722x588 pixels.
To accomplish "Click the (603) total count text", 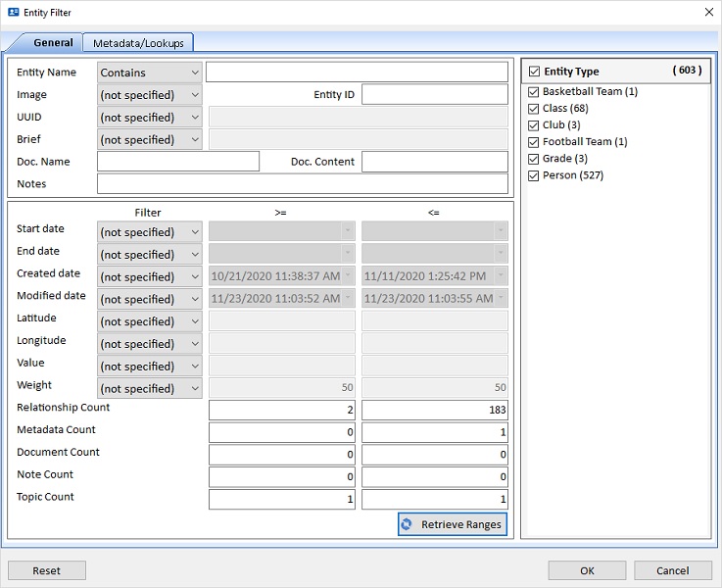I will click(687, 70).
